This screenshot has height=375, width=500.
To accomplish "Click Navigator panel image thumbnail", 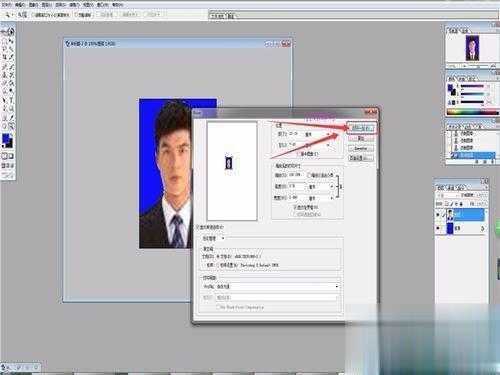I will click(x=472, y=48).
